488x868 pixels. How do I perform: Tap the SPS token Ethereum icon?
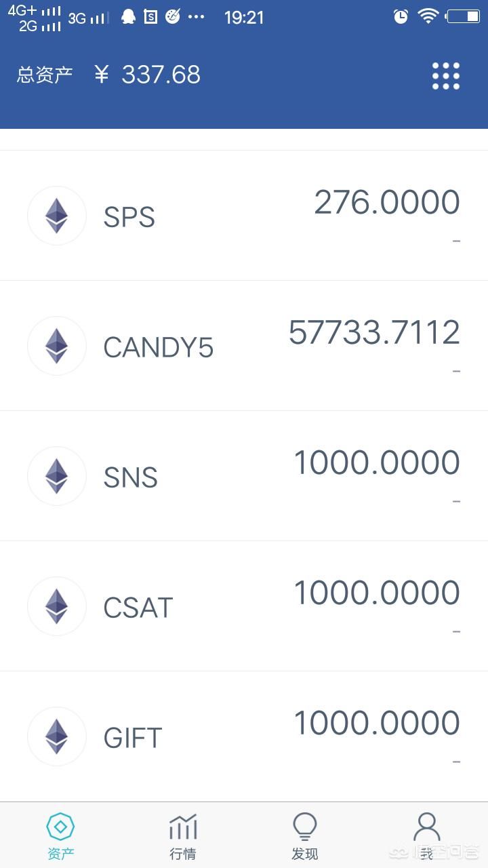click(57, 216)
